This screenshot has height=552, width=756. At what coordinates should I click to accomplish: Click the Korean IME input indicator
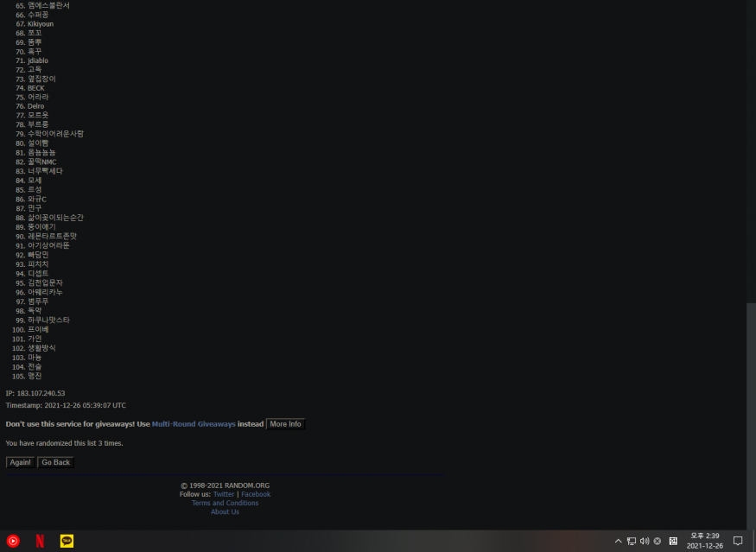(672, 542)
